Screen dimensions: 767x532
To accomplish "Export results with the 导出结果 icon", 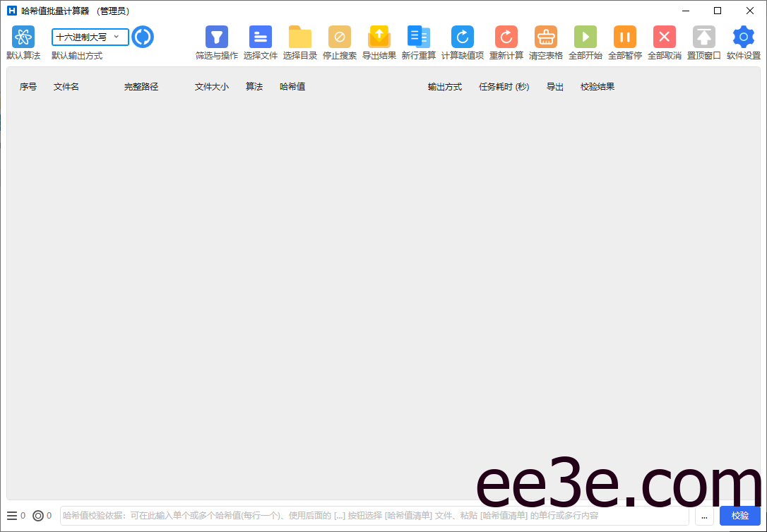I will 379,37.
